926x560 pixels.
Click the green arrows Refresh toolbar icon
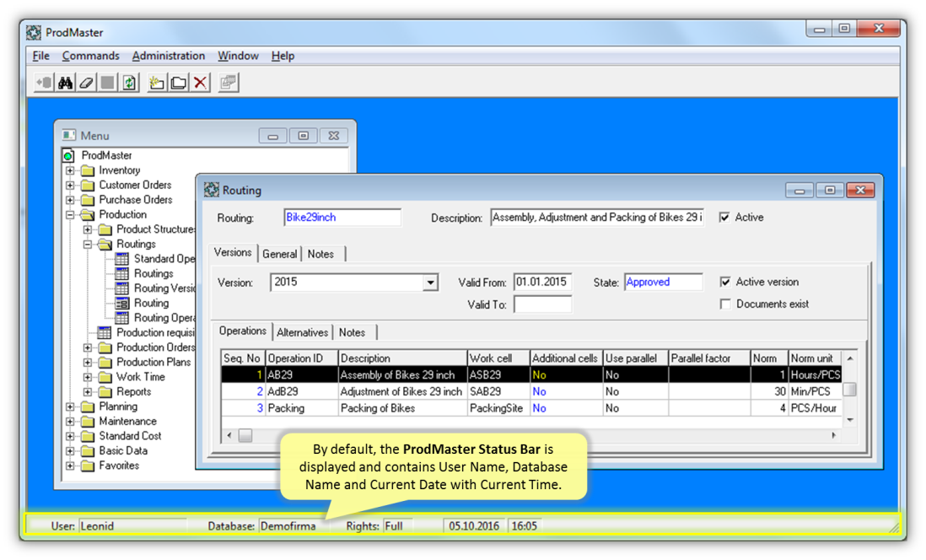point(129,83)
